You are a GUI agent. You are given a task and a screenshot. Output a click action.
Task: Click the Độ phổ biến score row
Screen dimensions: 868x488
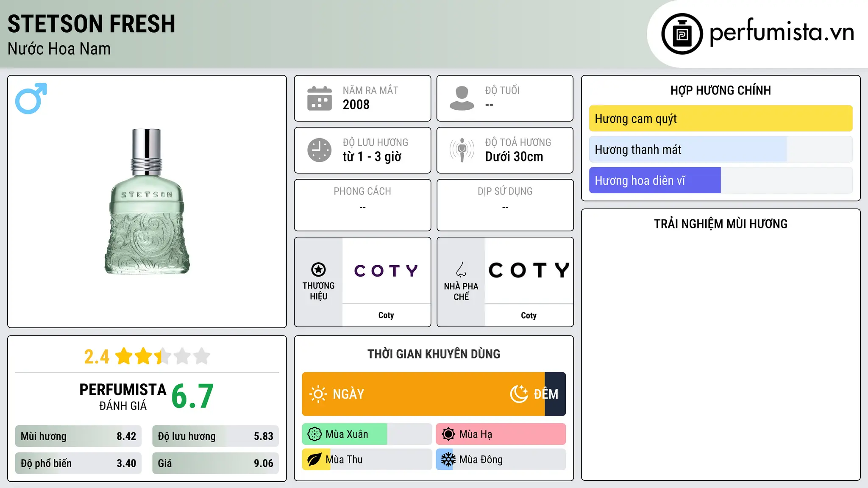click(x=78, y=463)
